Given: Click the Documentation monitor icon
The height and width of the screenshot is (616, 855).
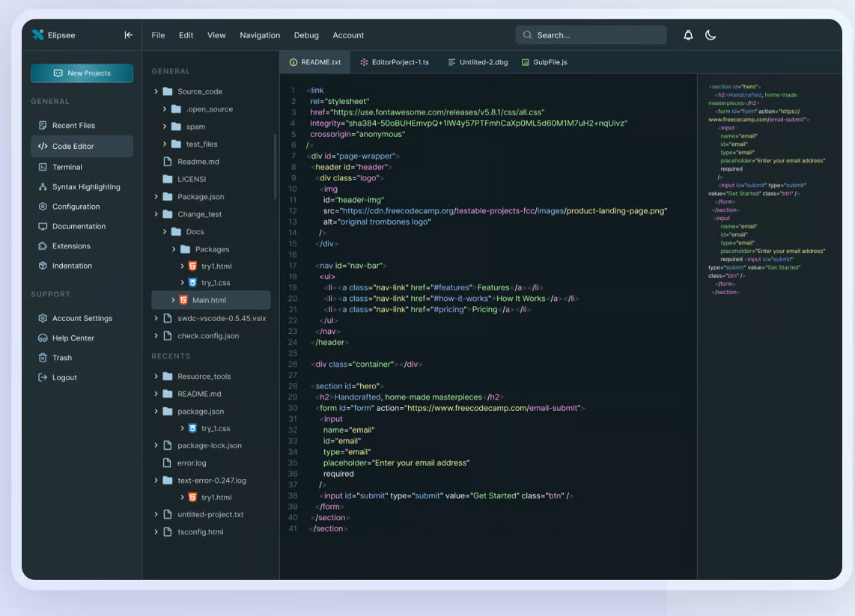Looking at the screenshot, I should (43, 226).
